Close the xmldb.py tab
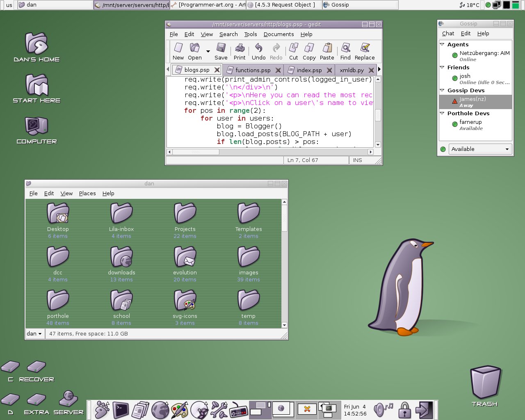525x420 pixels. (371, 70)
